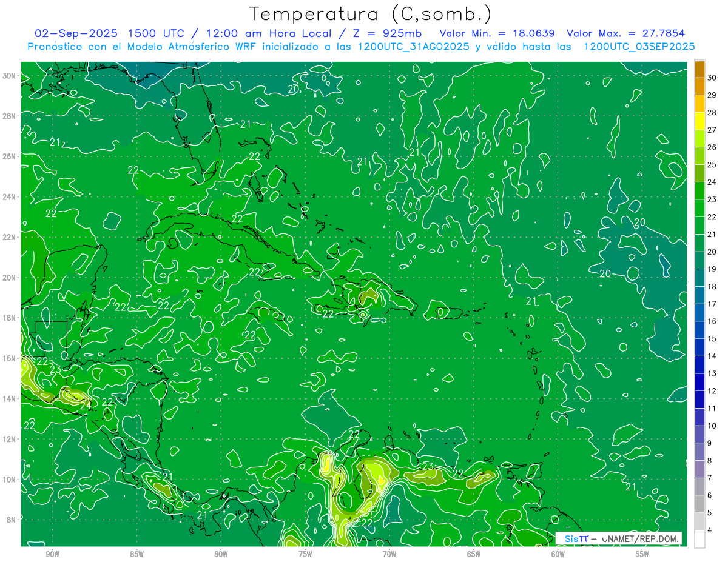Click the 24N latitude axis label
Image resolution: width=728 pixels, height=562 pixels.
coord(9,197)
